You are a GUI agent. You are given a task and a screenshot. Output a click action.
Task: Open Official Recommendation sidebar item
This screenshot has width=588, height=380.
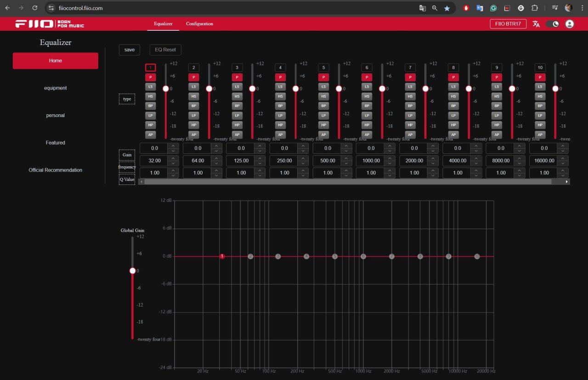tap(56, 170)
